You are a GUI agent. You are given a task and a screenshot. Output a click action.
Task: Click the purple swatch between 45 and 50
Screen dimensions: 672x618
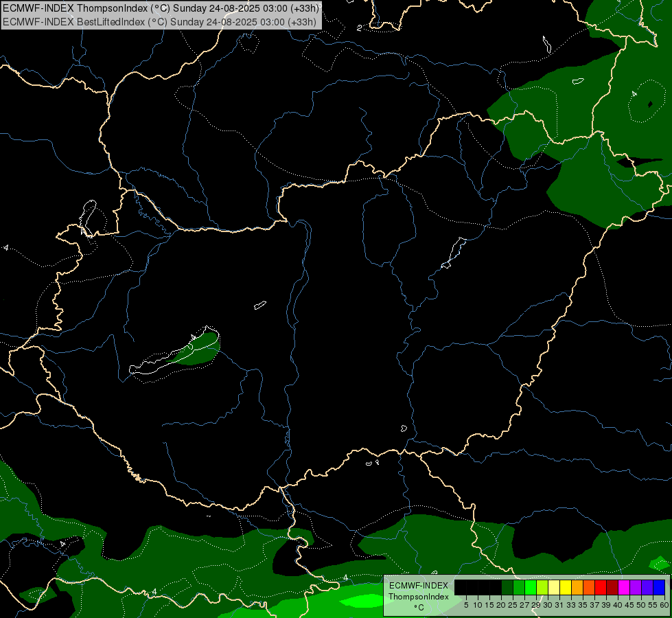[636, 587]
